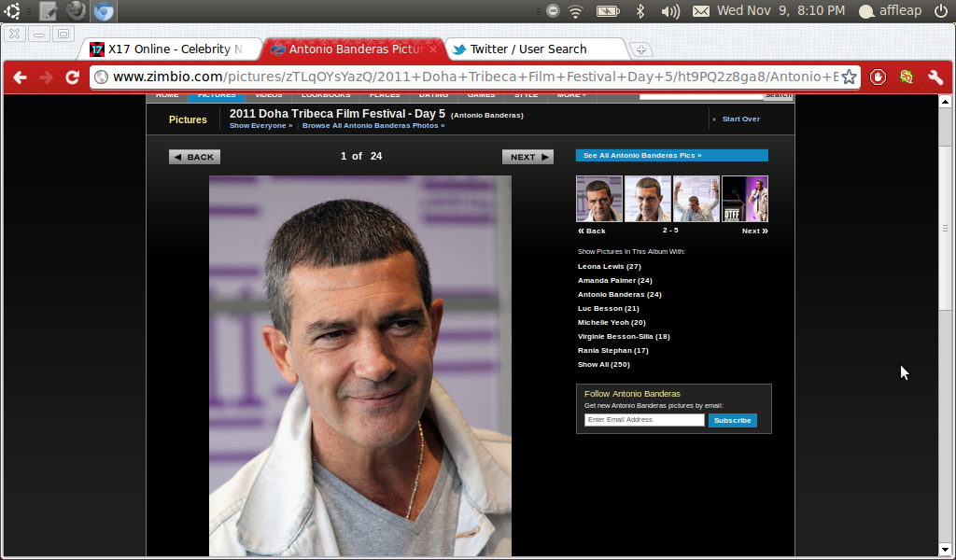Click the round indicator icon left of Wi-Fi
The width and height of the screenshot is (956, 560).
click(553, 11)
